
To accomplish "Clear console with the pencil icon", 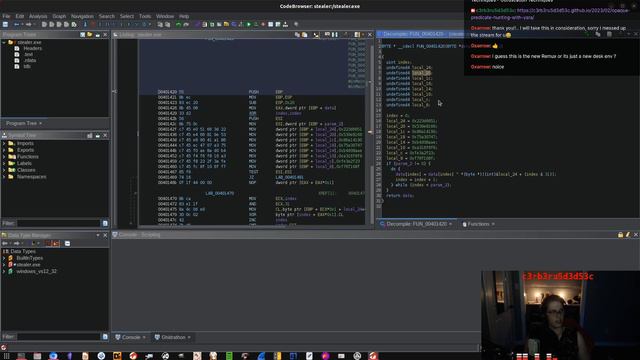I will (628, 235).
